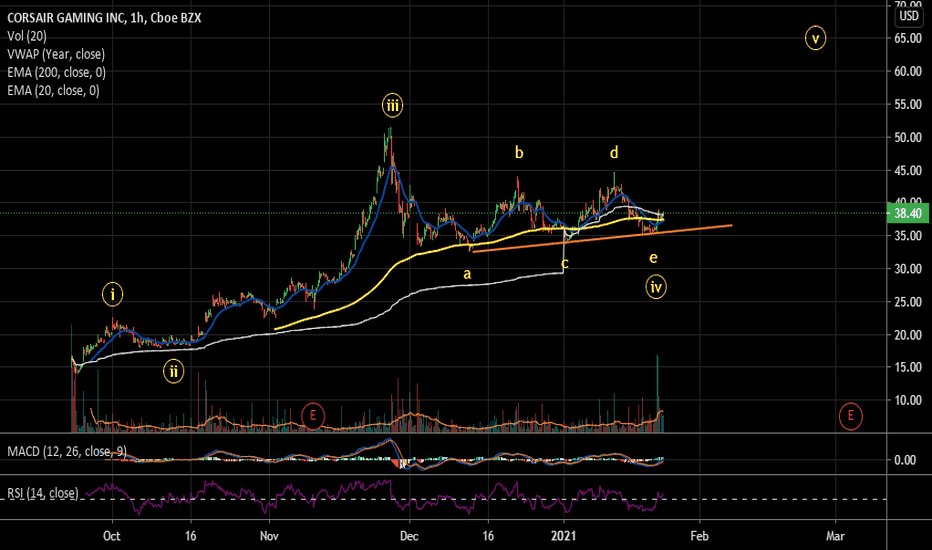Image resolution: width=932 pixels, height=550 pixels.
Task: Select the circled wave iii label
Action: click(x=392, y=106)
